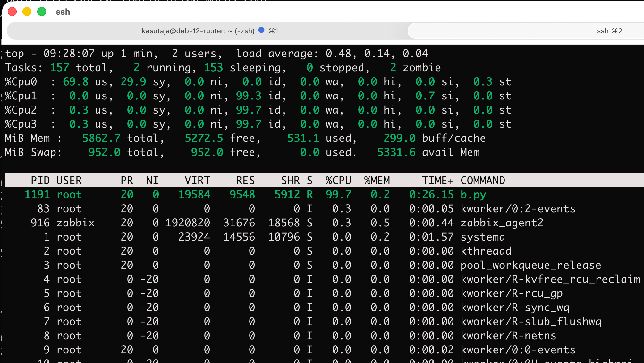The width and height of the screenshot is (644, 363).
Task: Click the 2 zombie count
Action: (x=393, y=68)
